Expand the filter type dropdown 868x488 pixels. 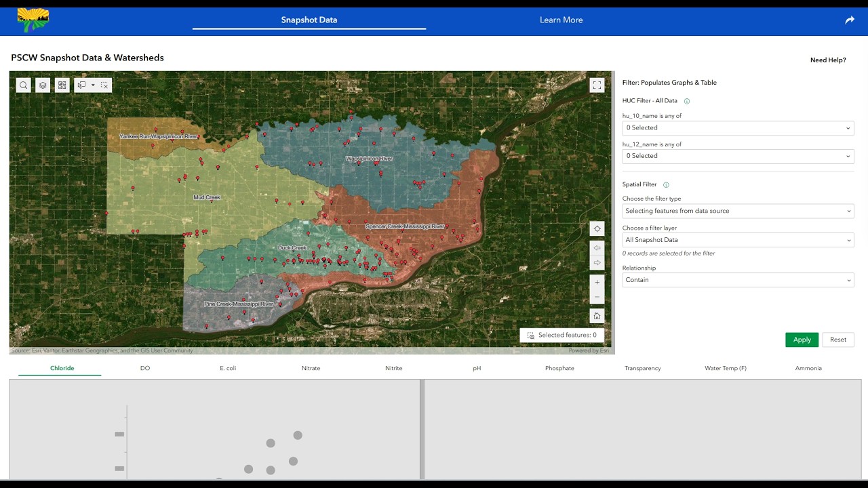click(738, 211)
